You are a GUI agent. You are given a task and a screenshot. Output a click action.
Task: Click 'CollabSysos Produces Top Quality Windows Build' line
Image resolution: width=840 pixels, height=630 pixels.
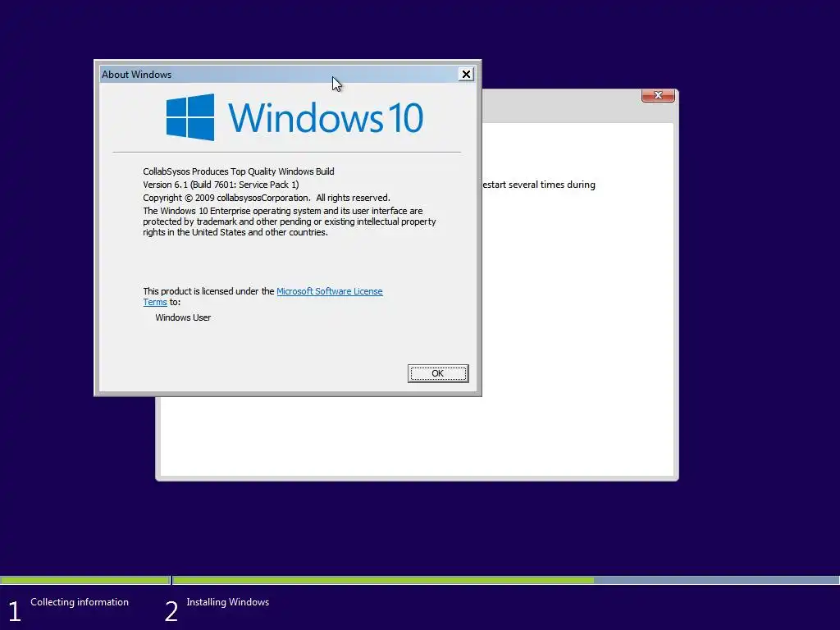[239, 171]
